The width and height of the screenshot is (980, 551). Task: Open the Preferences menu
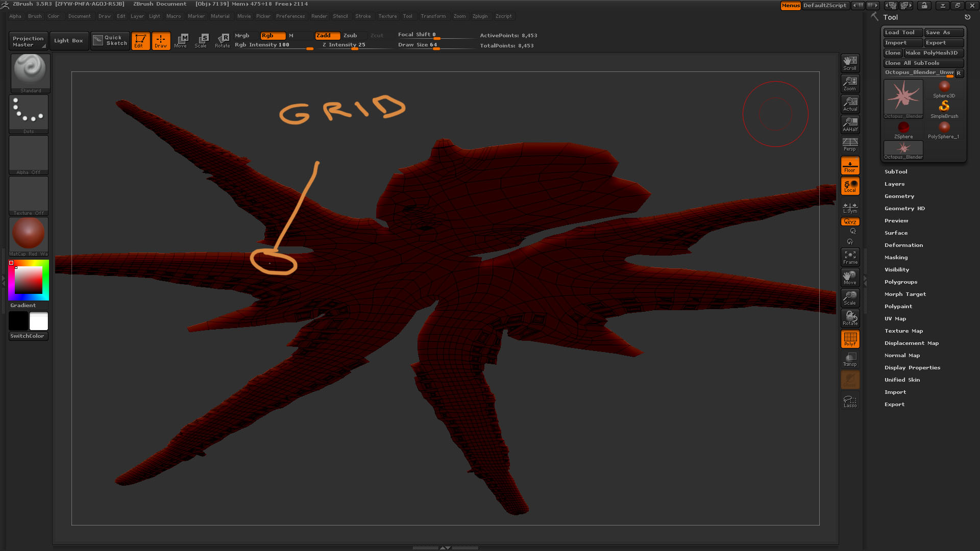click(290, 16)
